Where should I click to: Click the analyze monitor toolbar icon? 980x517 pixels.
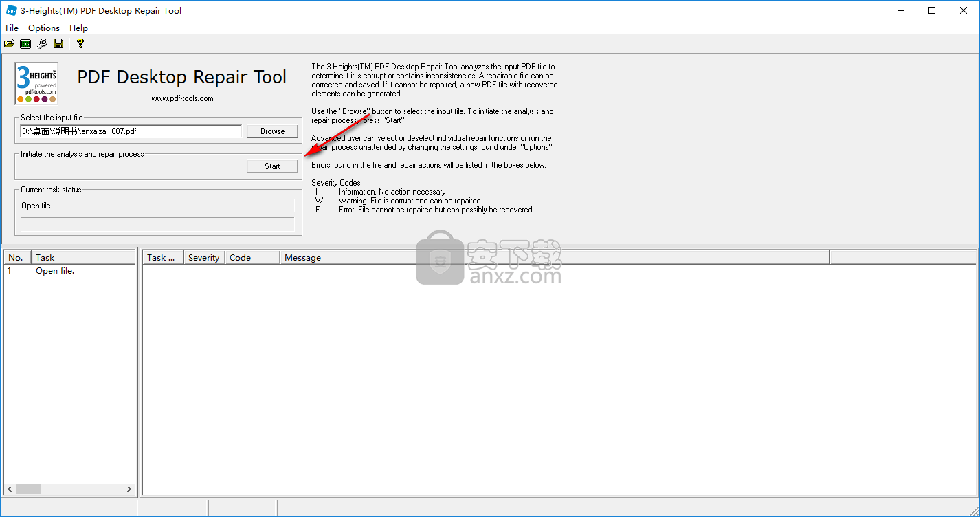click(25, 43)
